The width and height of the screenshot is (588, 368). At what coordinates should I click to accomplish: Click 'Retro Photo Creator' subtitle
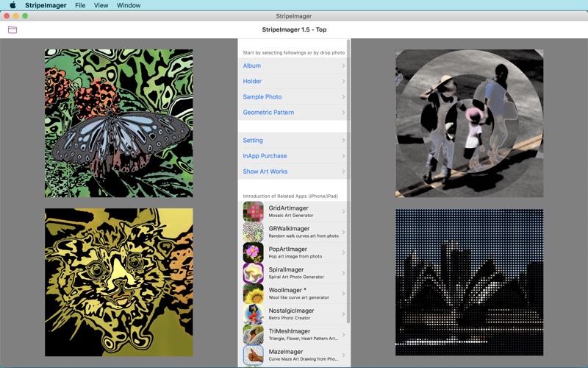click(x=290, y=318)
